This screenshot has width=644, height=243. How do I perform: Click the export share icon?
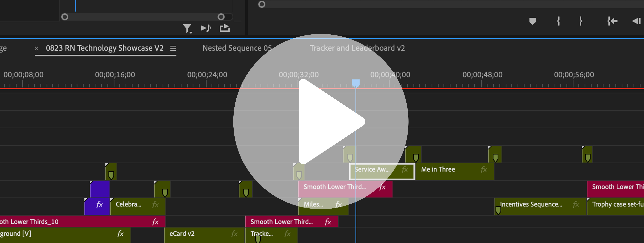click(225, 28)
